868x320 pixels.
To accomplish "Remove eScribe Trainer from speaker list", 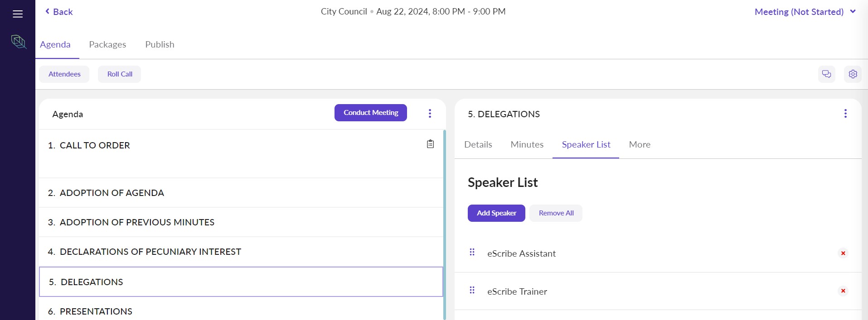I will (x=843, y=291).
